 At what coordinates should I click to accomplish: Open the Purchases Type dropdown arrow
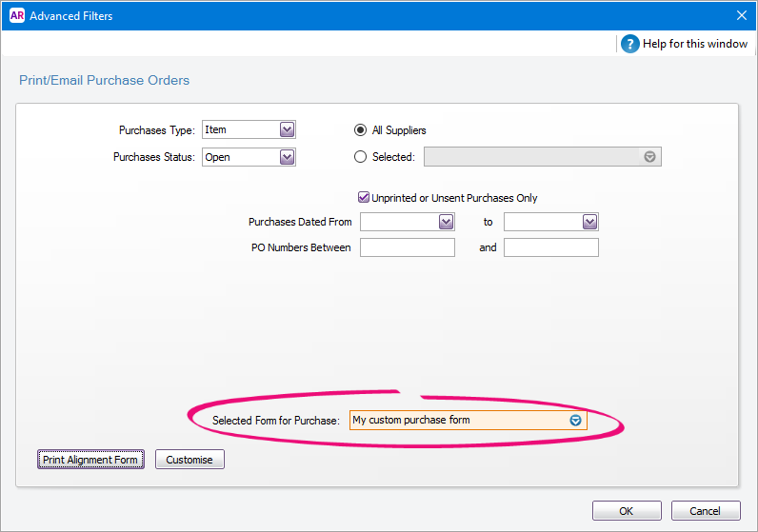coord(287,130)
